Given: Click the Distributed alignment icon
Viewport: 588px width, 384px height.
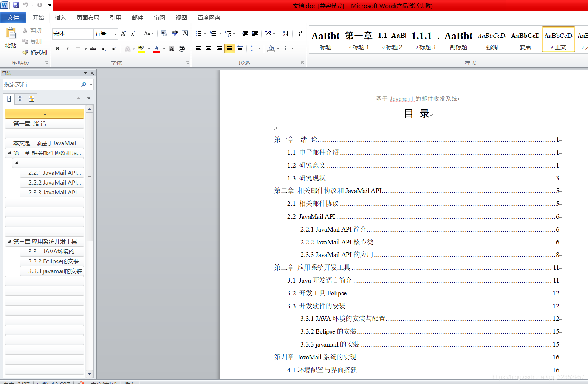Looking at the screenshot, I should (240, 48).
